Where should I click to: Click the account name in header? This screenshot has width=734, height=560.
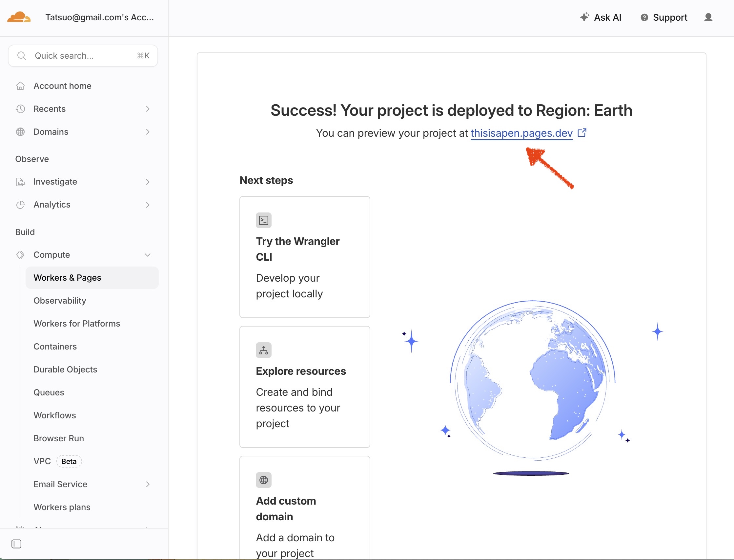tap(100, 17)
